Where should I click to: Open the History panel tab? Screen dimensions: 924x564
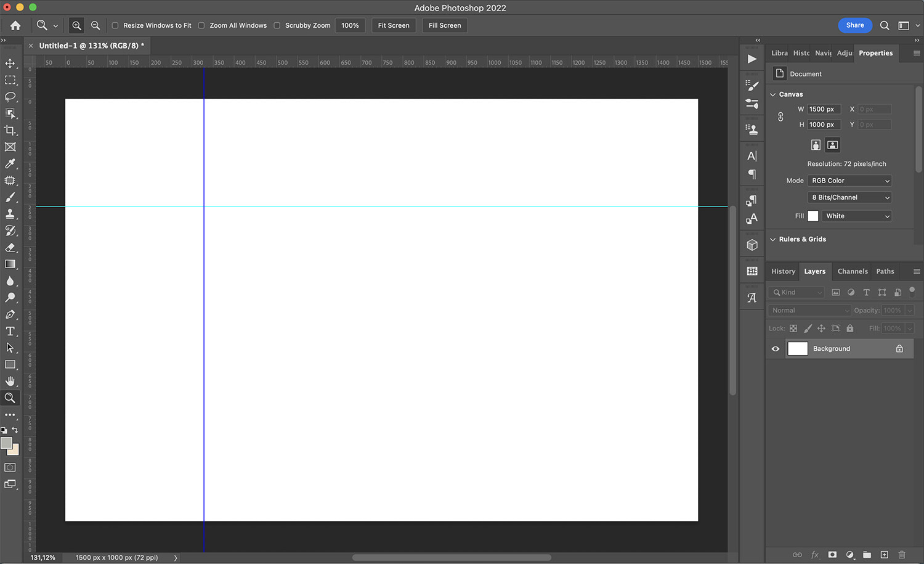click(782, 271)
